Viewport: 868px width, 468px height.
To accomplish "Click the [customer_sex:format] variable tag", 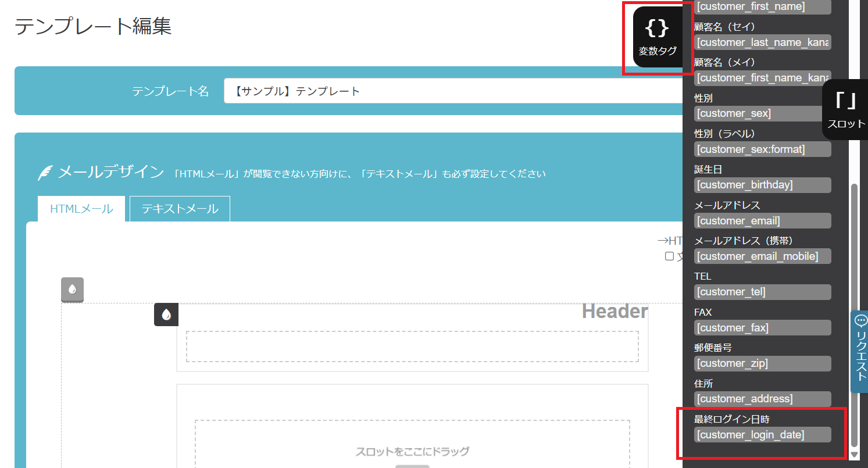I will [762, 149].
